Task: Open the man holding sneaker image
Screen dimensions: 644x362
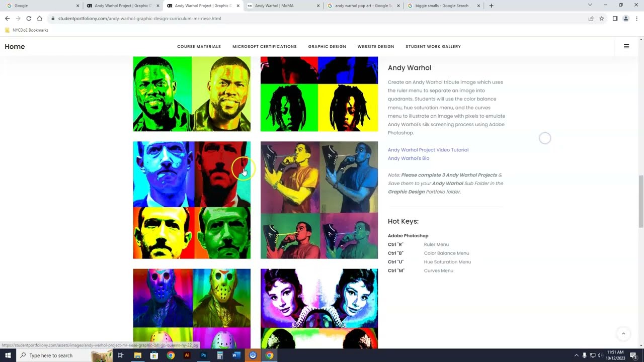Action: [x=319, y=200]
